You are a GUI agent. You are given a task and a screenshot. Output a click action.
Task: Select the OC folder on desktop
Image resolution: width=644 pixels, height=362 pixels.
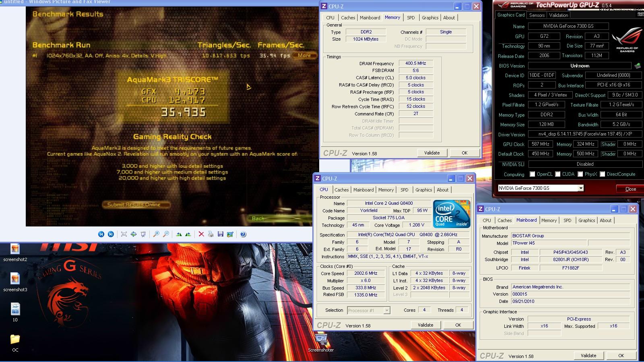click(15, 342)
